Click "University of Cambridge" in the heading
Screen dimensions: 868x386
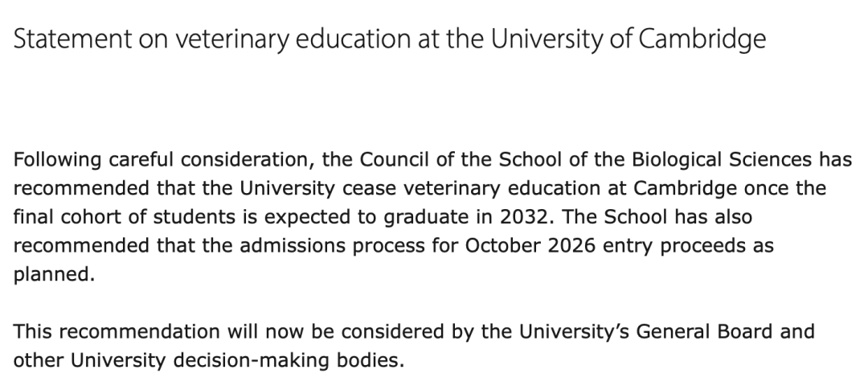click(x=629, y=41)
